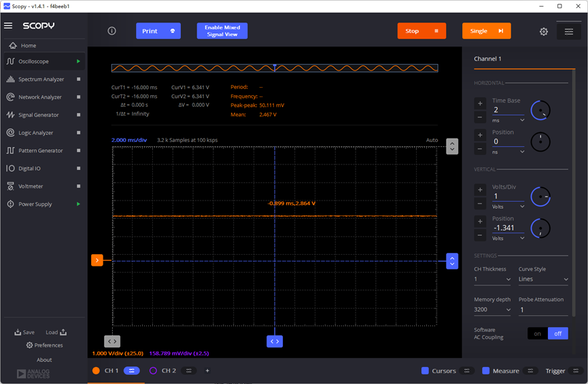The image size is (588, 384).
Task: Select the CH 1 channel label
Action: [x=111, y=370]
